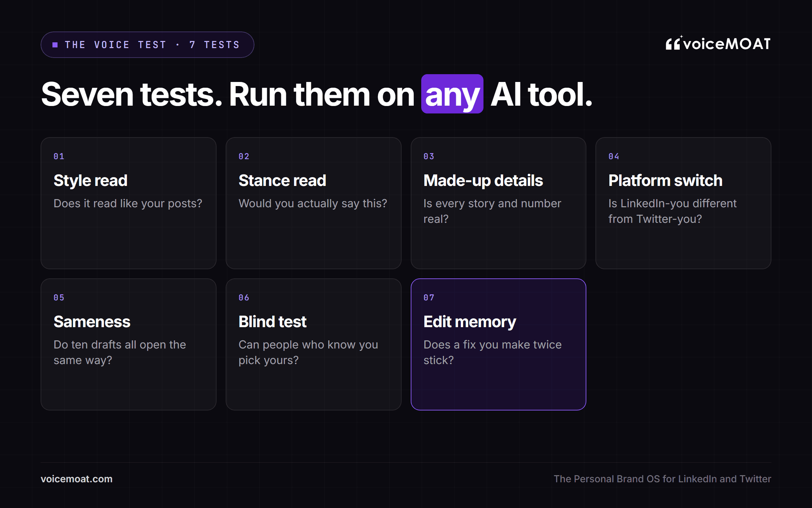Click 'Does a fix you make twice stick?'
The image size is (812, 508).
pos(492,352)
